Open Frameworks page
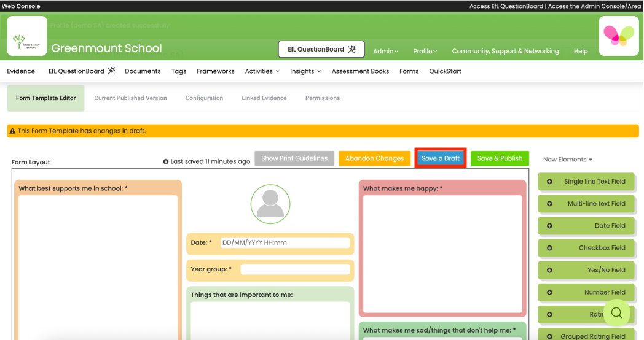The width and height of the screenshot is (644, 340). click(216, 71)
